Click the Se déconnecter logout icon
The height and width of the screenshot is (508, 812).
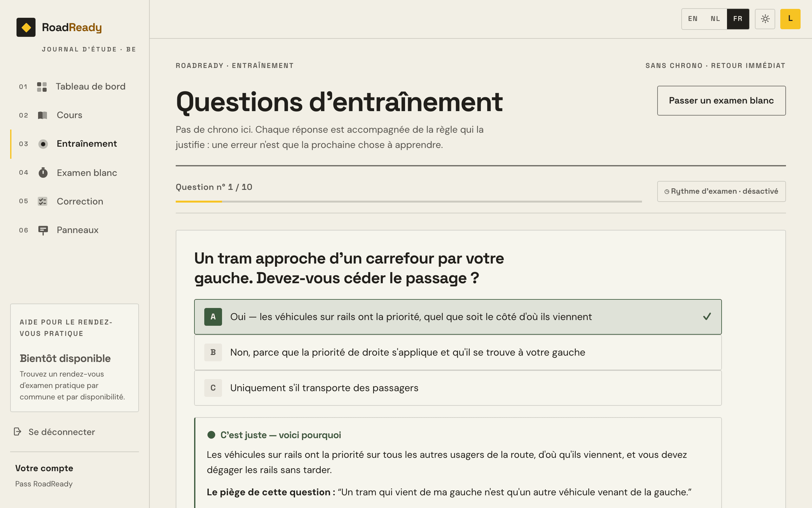pos(17,432)
